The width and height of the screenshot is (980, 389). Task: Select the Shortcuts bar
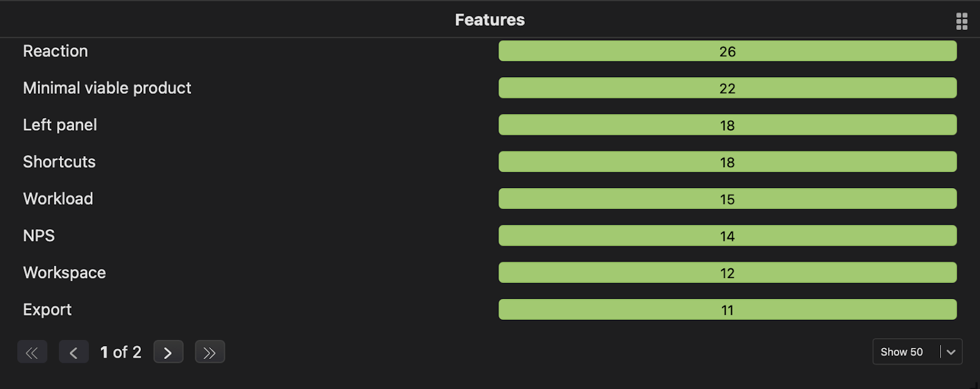click(x=727, y=161)
